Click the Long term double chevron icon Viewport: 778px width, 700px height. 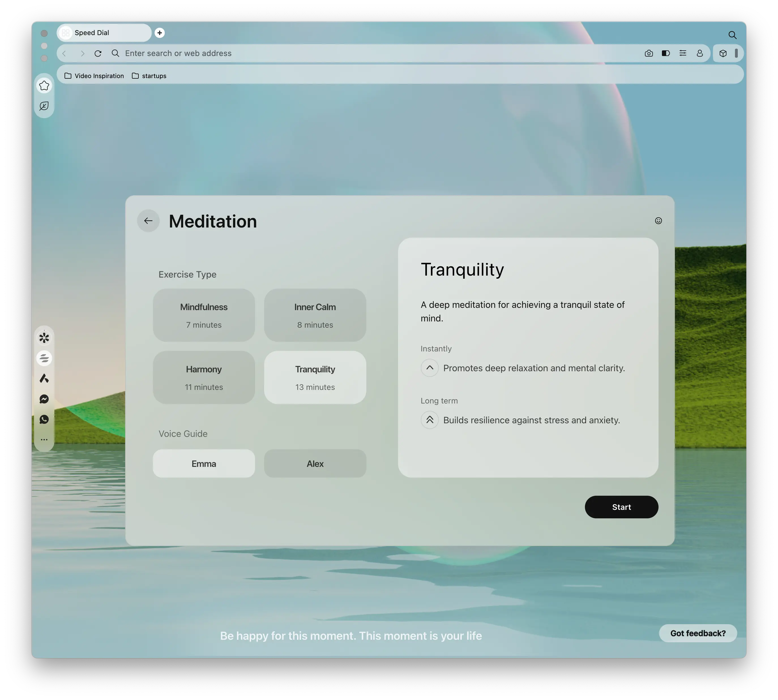pos(430,420)
